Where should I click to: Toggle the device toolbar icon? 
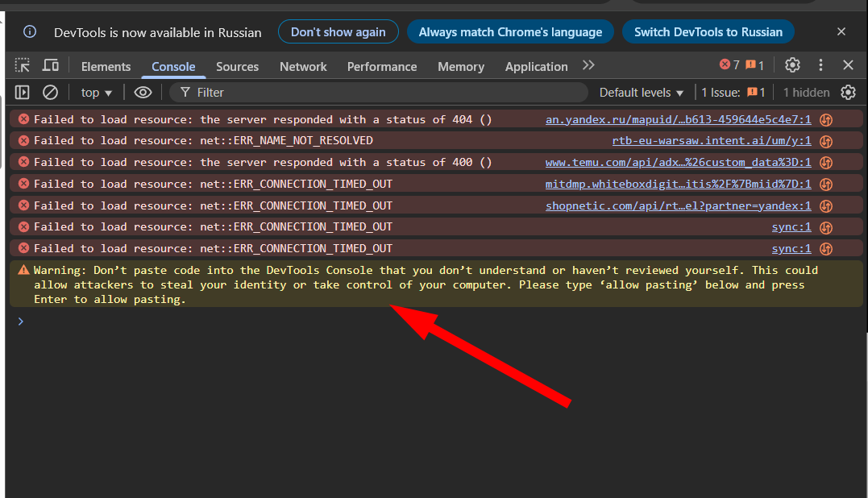pyautogui.click(x=51, y=65)
